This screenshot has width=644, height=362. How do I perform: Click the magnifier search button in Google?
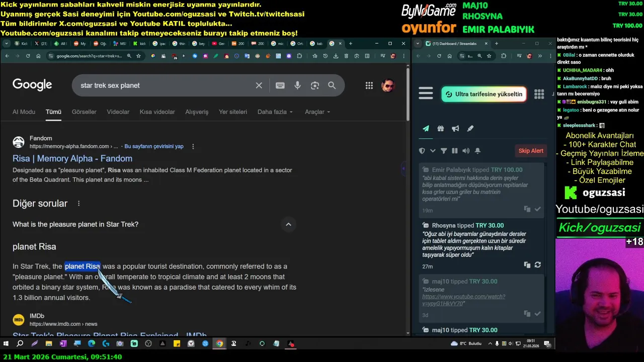tap(332, 85)
